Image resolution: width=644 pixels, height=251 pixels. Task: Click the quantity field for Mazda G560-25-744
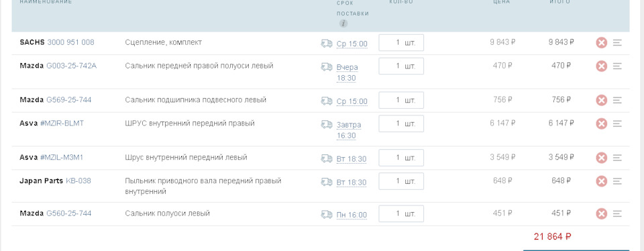click(401, 213)
